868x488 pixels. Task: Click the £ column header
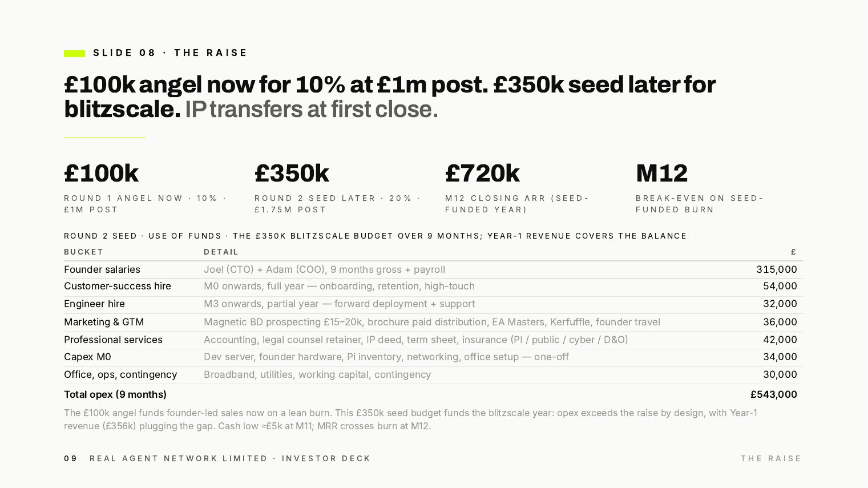click(794, 252)
